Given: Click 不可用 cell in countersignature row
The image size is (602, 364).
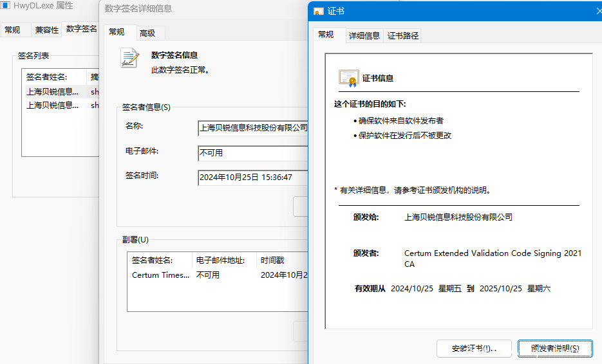Looking at the screenshot, I should coord(208,275).
